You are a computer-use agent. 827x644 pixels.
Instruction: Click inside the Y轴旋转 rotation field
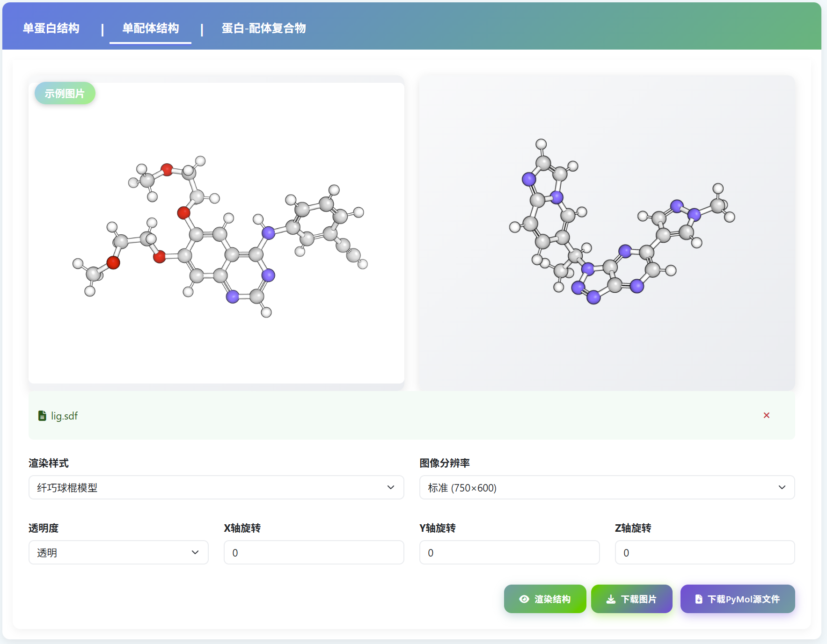click(x=509, y=552)
